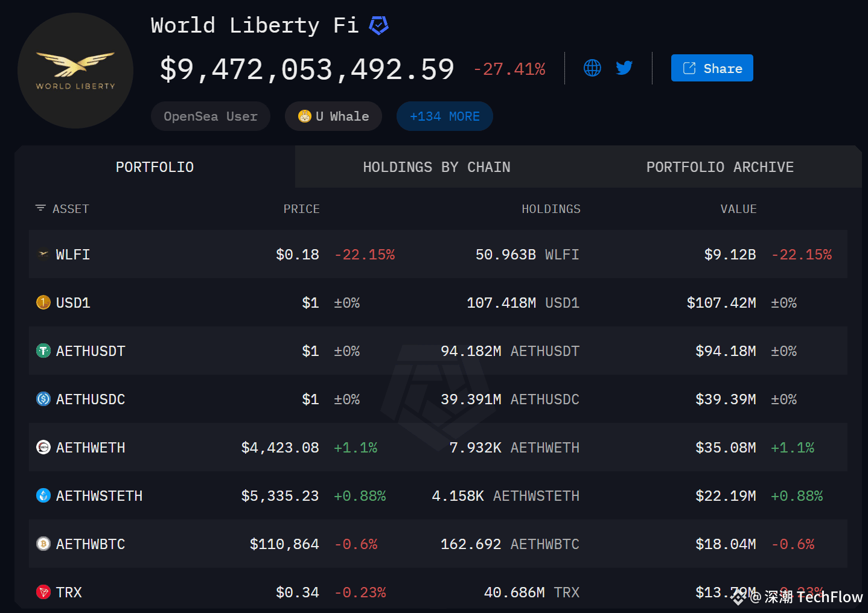Open the AETHWSTETH asset name
The width and height of the screenshot is (868, 613).
[100, 496]
